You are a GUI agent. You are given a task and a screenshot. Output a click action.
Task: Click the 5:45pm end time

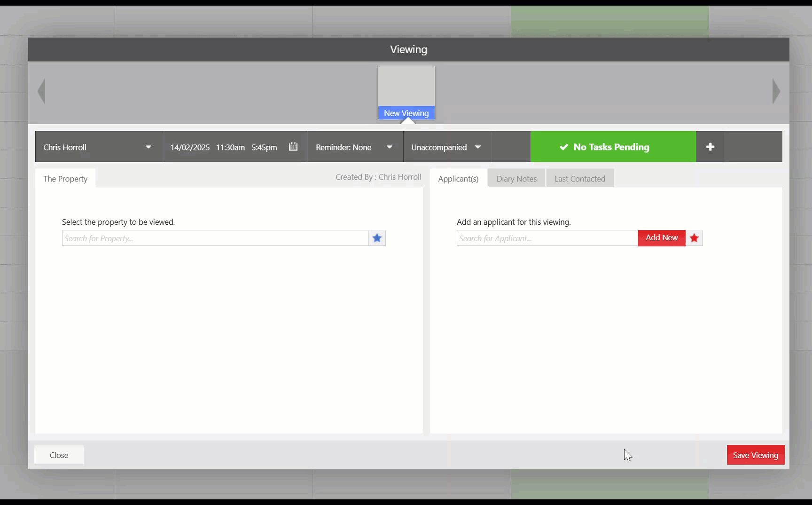[264, 147]
